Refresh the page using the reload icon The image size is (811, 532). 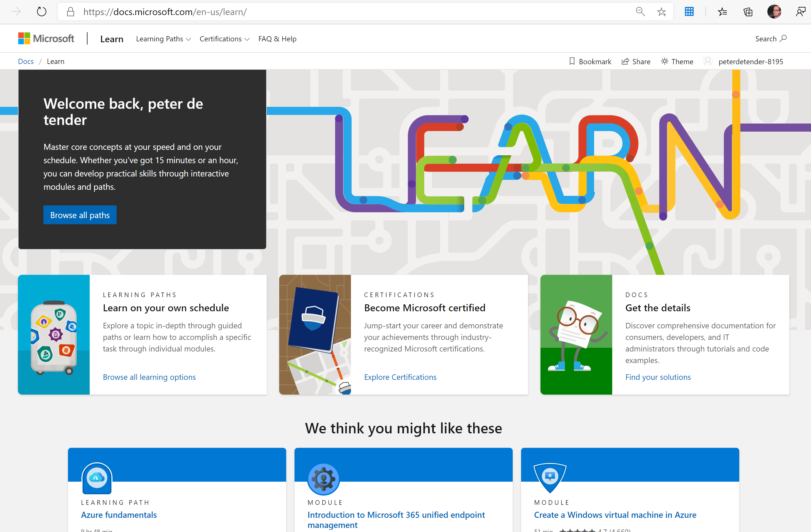tap(42, 11)
